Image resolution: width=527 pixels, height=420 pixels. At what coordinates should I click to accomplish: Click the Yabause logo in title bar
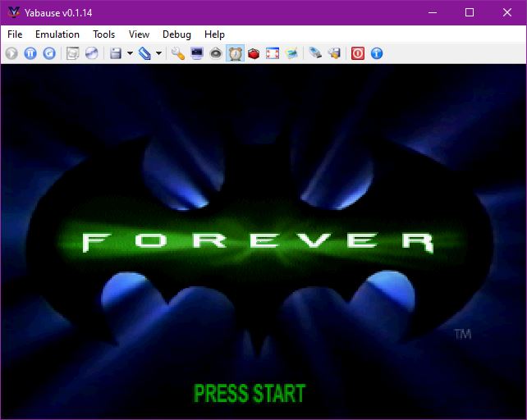point(14,13)
